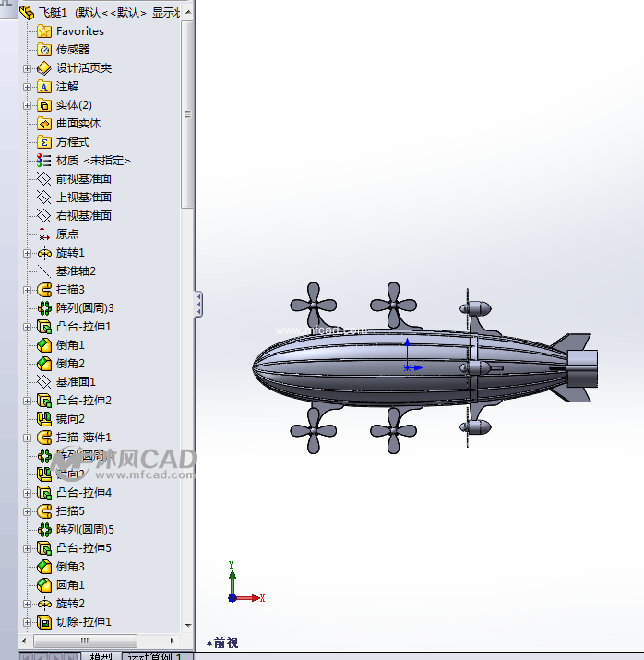The image size is (644, 660).
Task: Click the 基准轴2 axis icon
Action: click(x=44, y=271)
